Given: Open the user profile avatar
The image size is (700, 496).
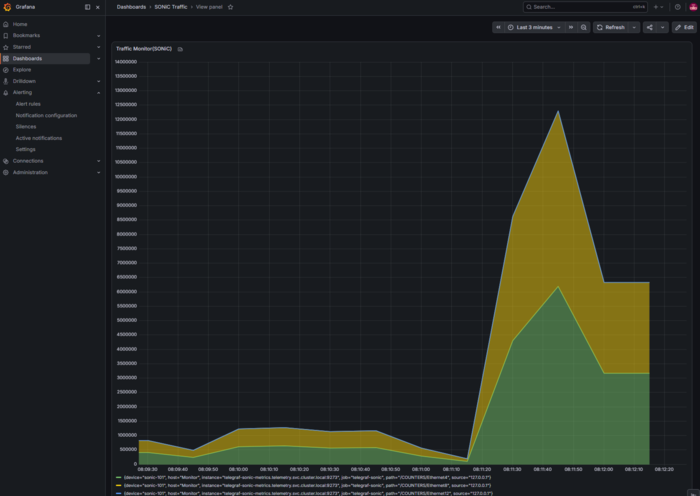Looking at the screenshot, I should pos(693,7).
